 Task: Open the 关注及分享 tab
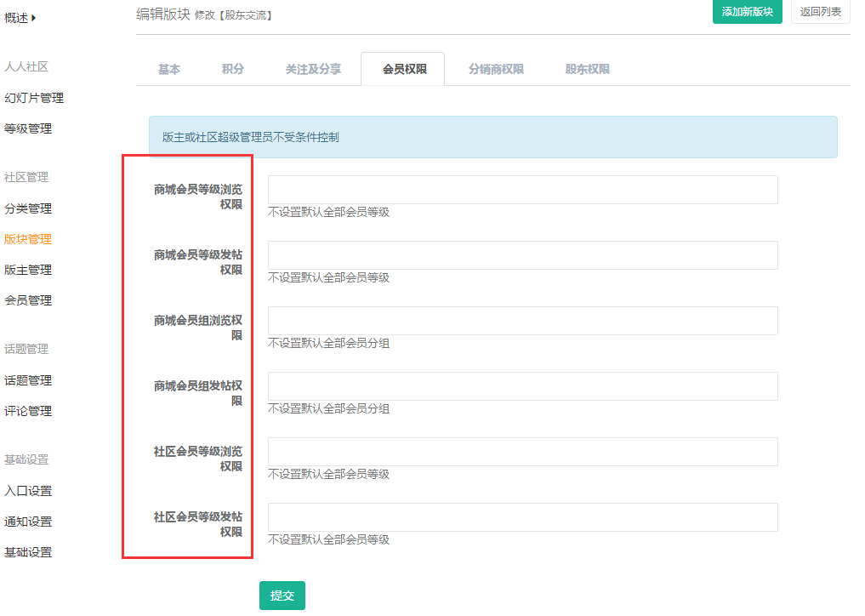pyautogui.click(x=313, y=70)
